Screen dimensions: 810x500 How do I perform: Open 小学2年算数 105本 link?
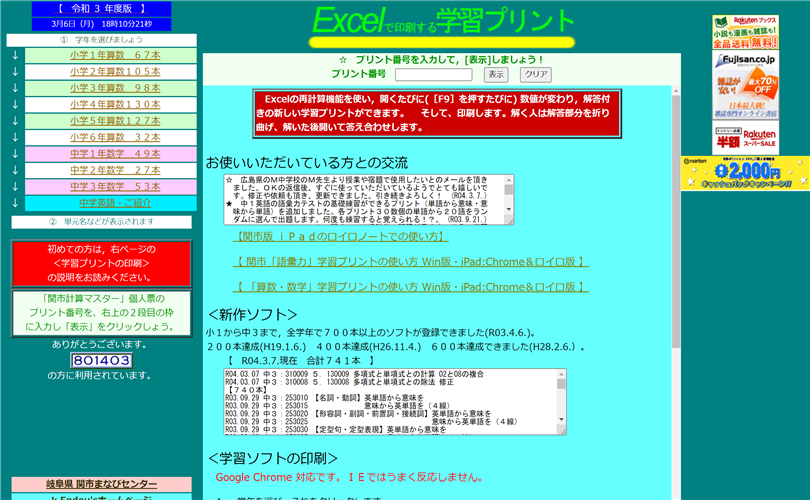[115, 72]
